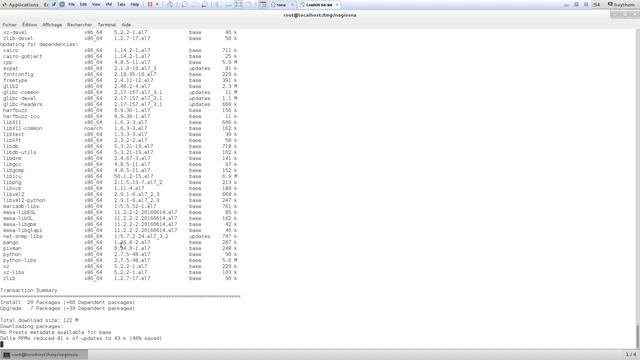
Task: Open the VMware Edit menu
Action: [83, 4]
